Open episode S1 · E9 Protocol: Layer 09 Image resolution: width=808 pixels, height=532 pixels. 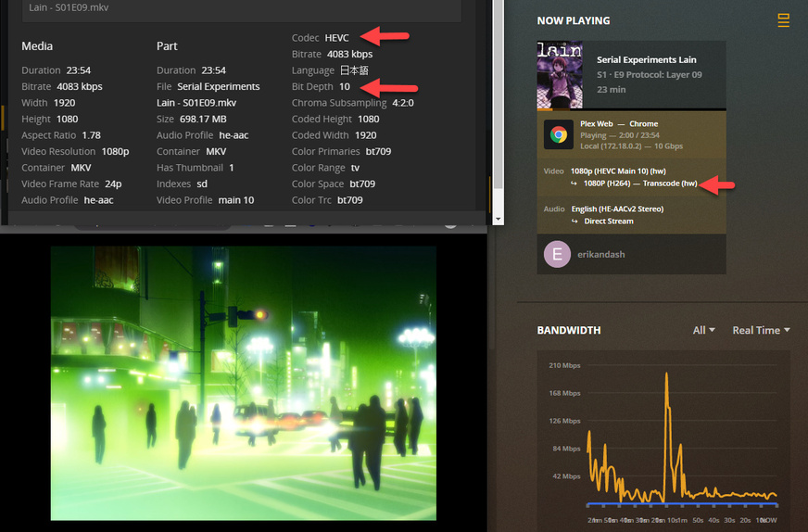pos(650,75)
